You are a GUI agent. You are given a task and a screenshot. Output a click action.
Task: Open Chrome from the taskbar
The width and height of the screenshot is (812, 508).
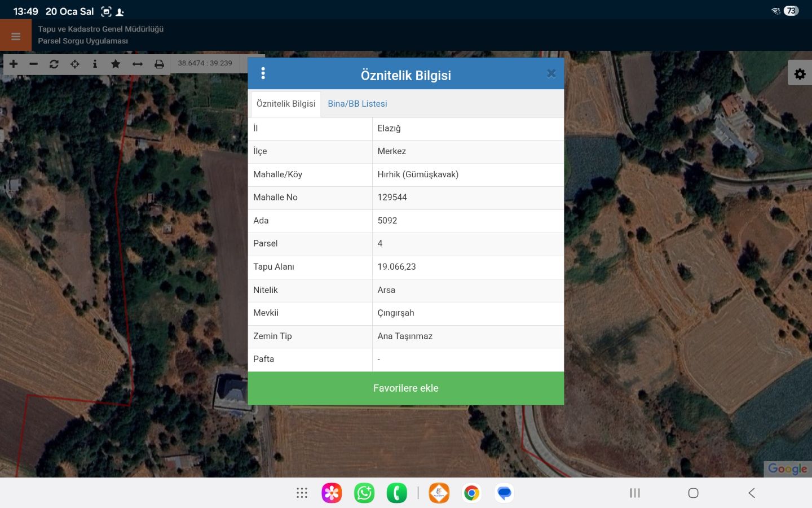[x=471, y=493]
